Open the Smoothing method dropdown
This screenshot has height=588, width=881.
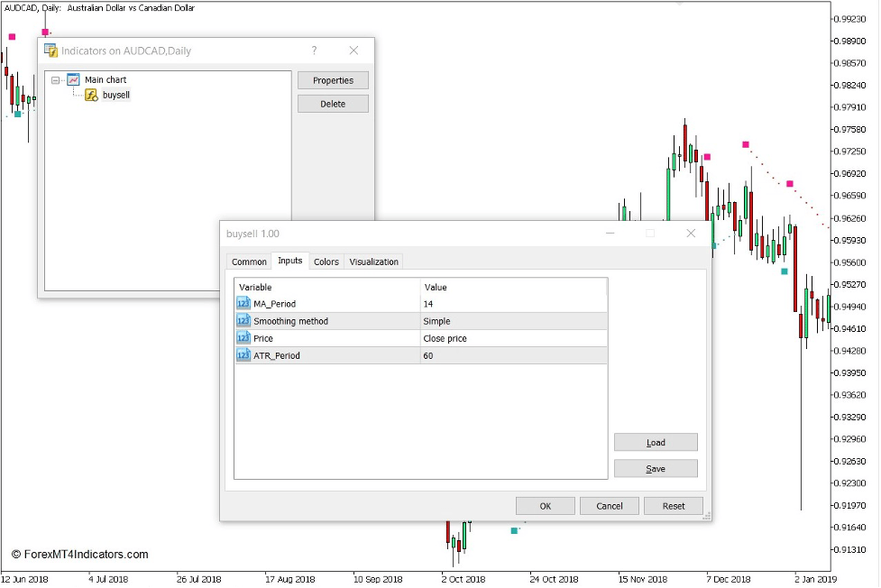click(x=509, y=321)
